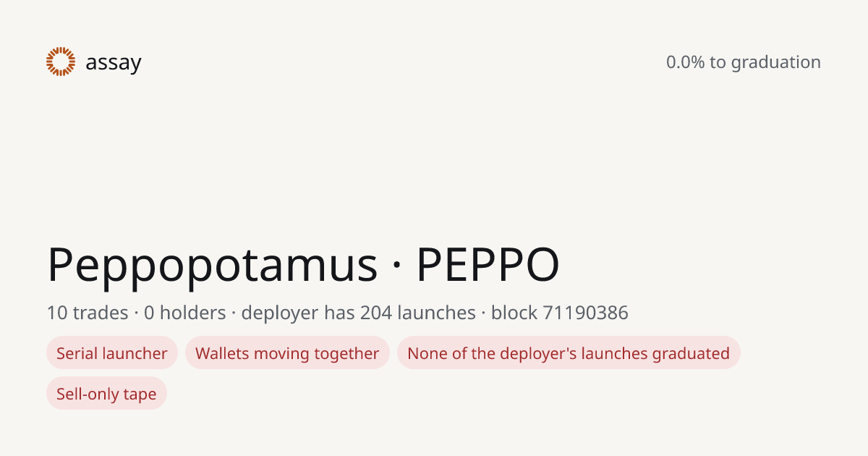Select the 0.0% to graduation indicator
Image resolution: width=868 pixels, height=456 pixels.
(744, 62)
